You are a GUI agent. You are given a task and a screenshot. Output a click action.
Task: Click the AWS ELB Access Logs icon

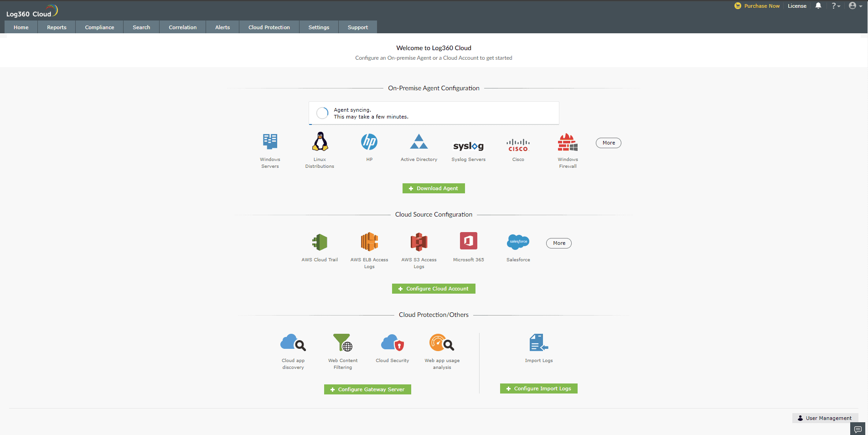(x=369, y=242)
